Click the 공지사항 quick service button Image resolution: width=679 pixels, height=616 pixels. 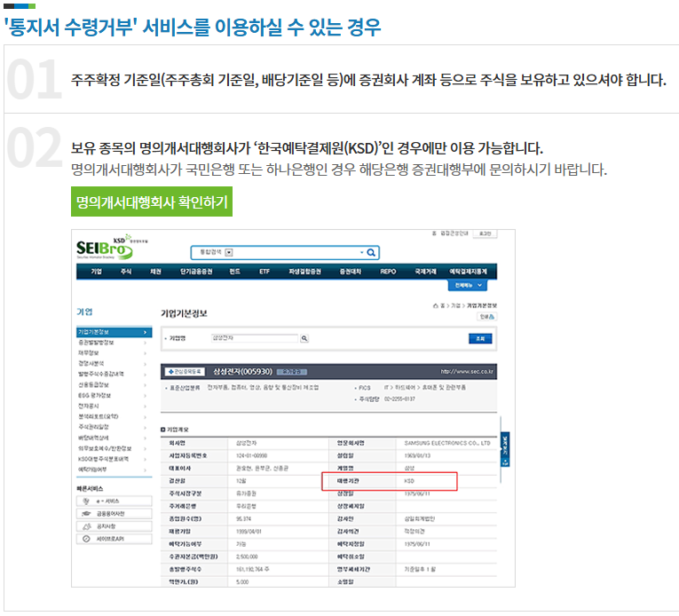click(x=114, y=526)
